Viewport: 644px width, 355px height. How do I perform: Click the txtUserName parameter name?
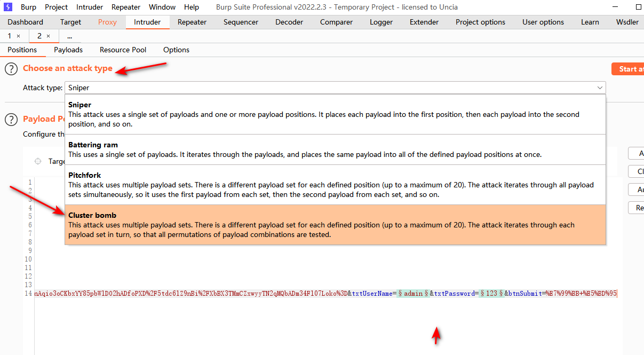[372, 294]
